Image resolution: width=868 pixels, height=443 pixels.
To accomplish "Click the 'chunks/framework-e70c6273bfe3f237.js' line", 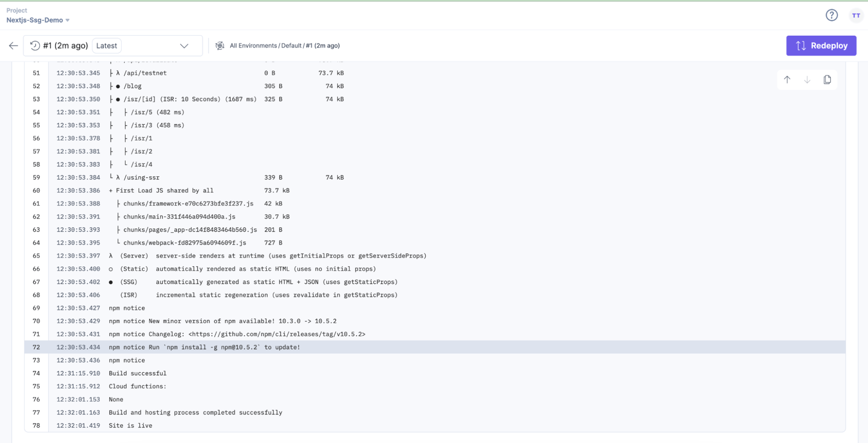I will pyautogui.click(x=435, y=204).
